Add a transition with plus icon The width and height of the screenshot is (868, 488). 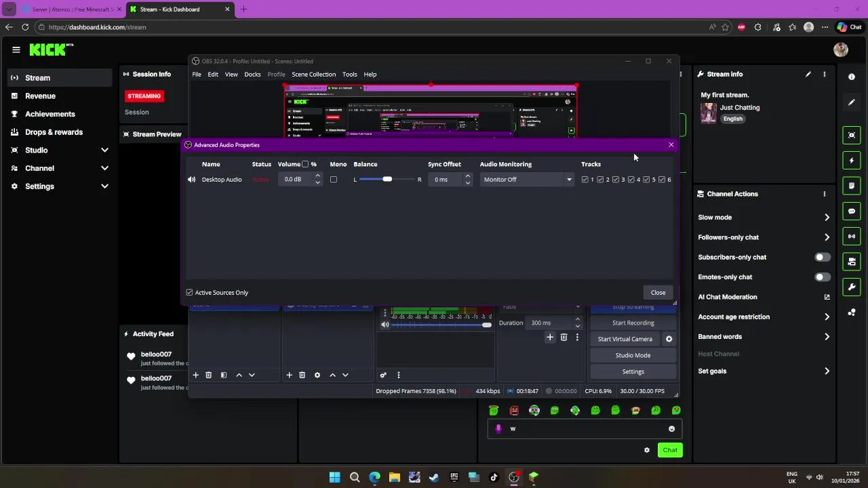[x=550, y=337]
